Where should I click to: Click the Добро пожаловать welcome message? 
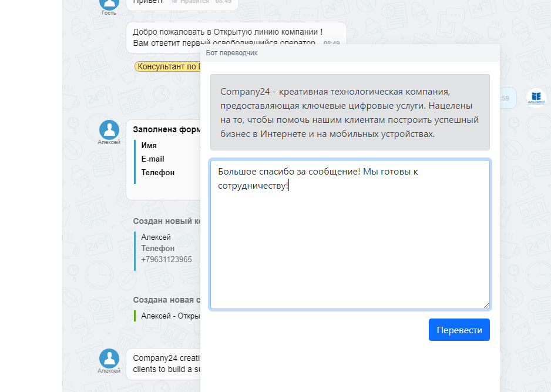tap(236, 37)
